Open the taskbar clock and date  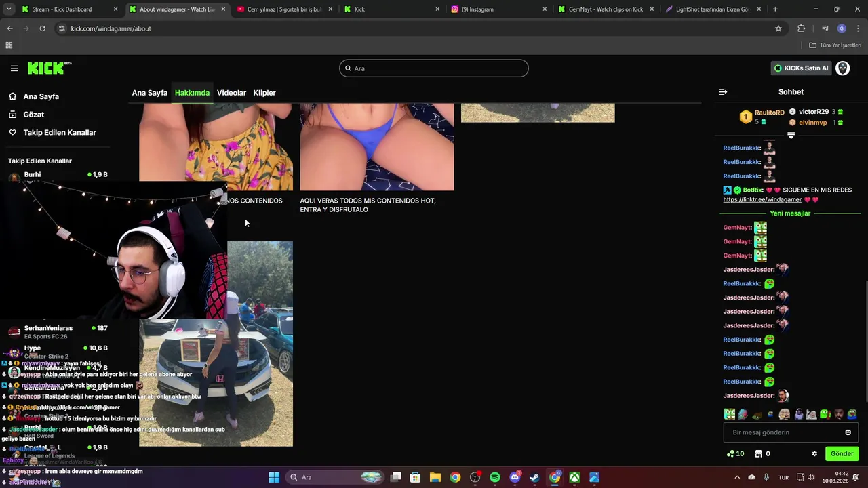pos(836,477)
